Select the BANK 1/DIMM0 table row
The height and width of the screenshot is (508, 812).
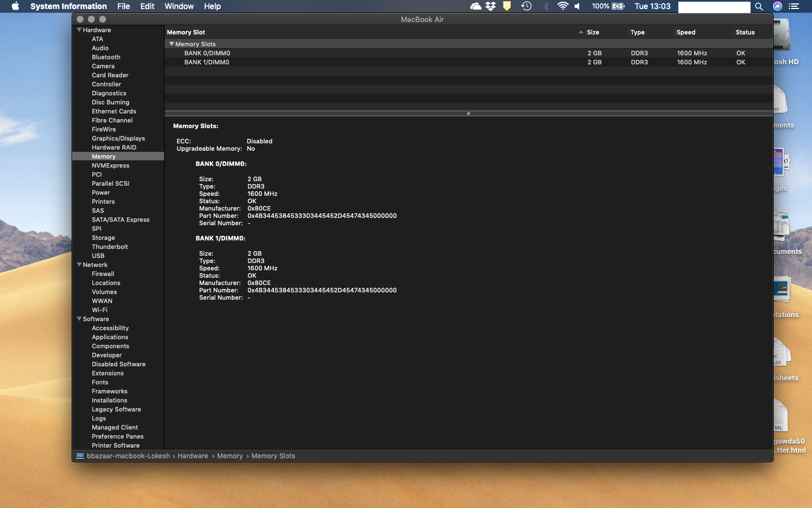click(469, 62)
